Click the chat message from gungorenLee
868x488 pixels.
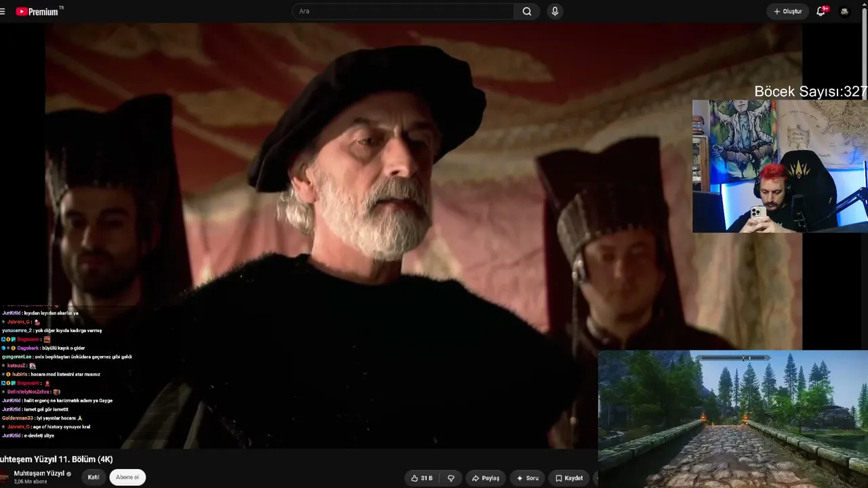pos(67,357)
